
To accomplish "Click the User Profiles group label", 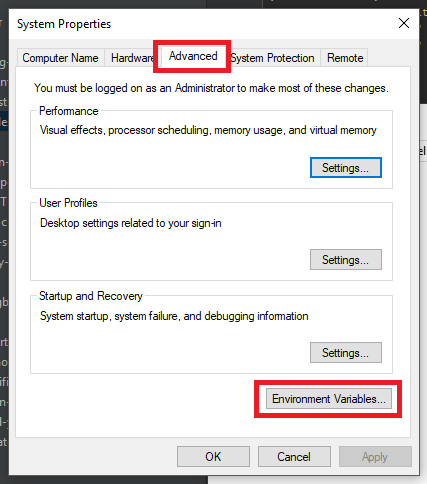I will [x=68, y=203].
